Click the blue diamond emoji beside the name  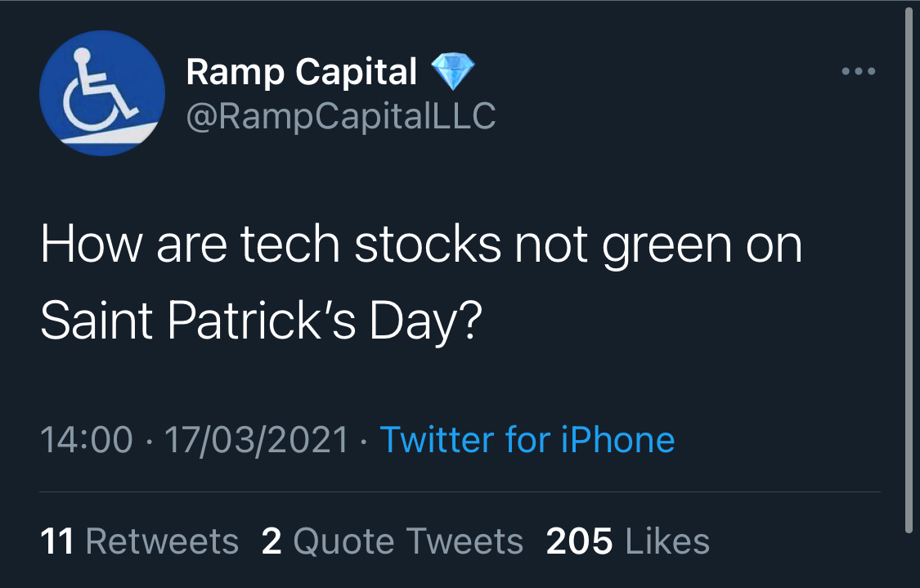click(x=447, y=73)
